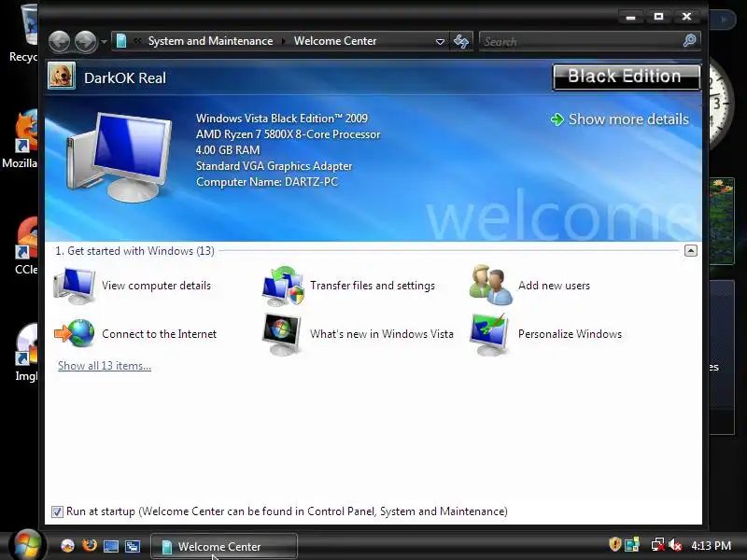The image size is (747, 560).
Task: Click the first quick launch icon beside Start
Action: pos(67,546)
